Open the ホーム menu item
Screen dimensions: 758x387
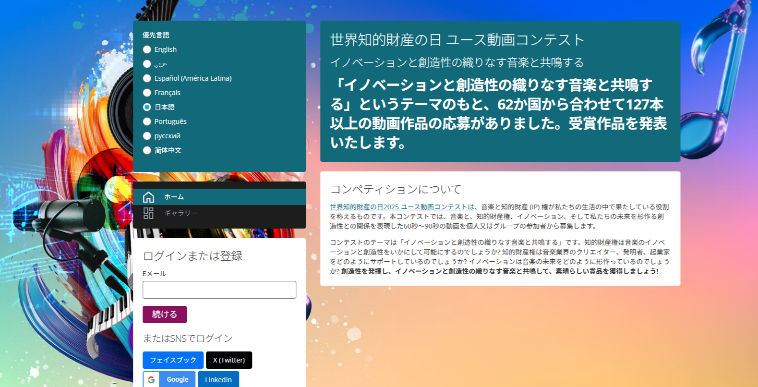point(219,197)
